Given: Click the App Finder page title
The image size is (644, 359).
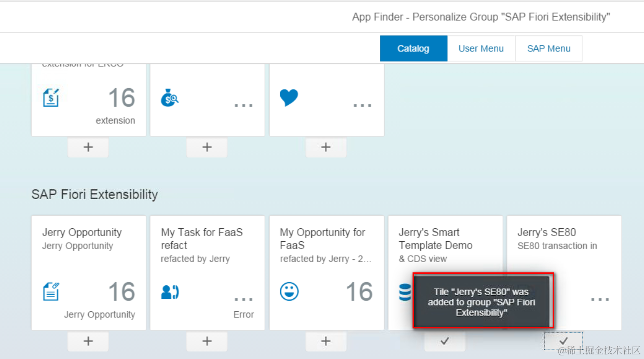Looking at the screenshot, I should [x=481, y=17].
